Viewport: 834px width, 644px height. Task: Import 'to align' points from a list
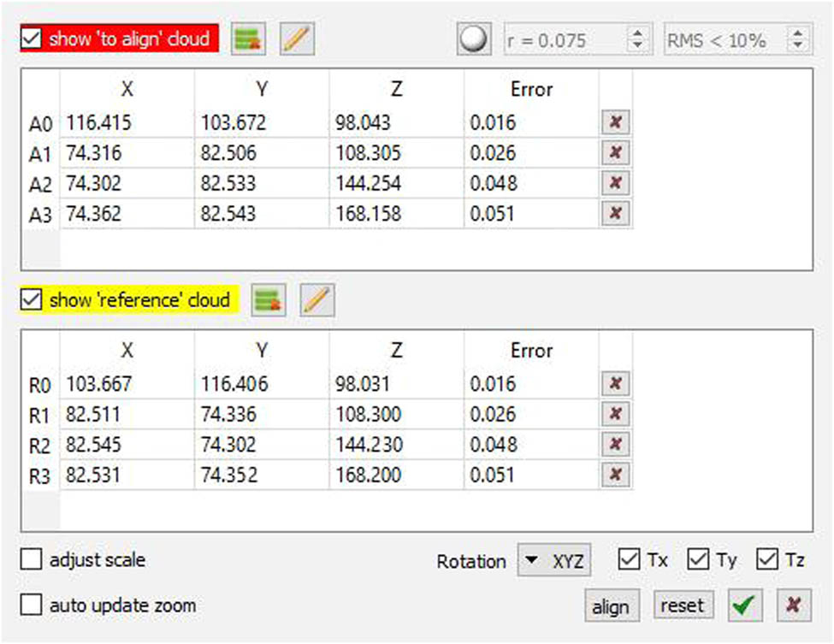tap(247, 38)
